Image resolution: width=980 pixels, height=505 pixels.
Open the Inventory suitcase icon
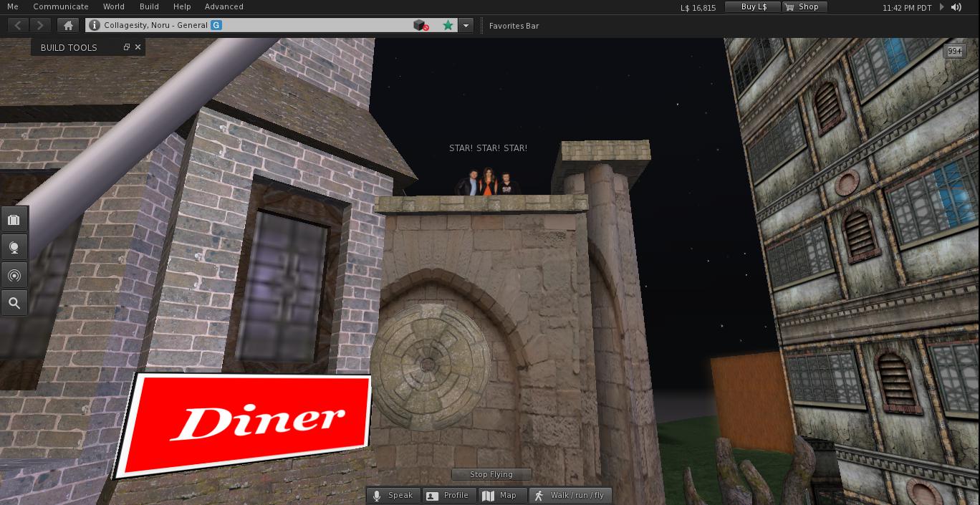point(14,219)
